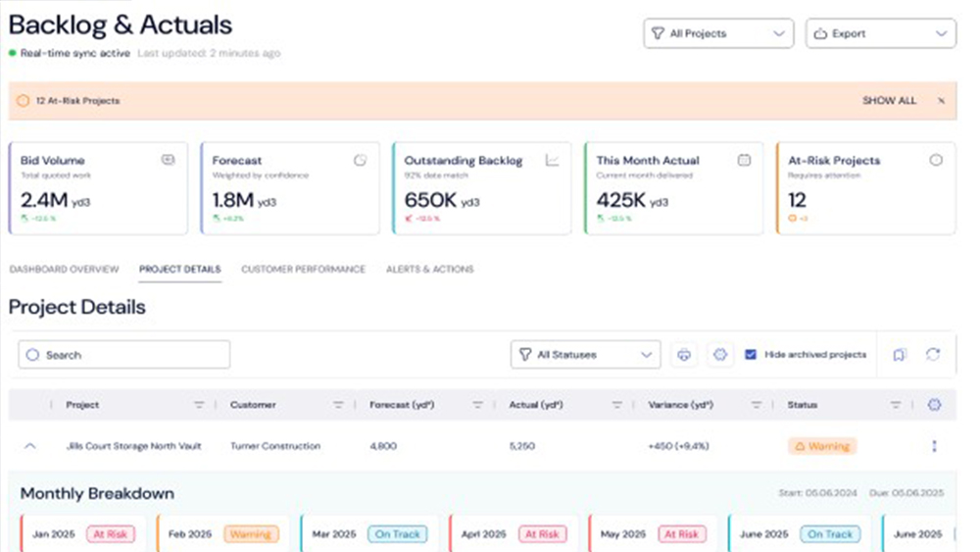The width and height of the screenshot is (980, 552).
Task: Click the project Search field
Action: click(x=124, y=355)
